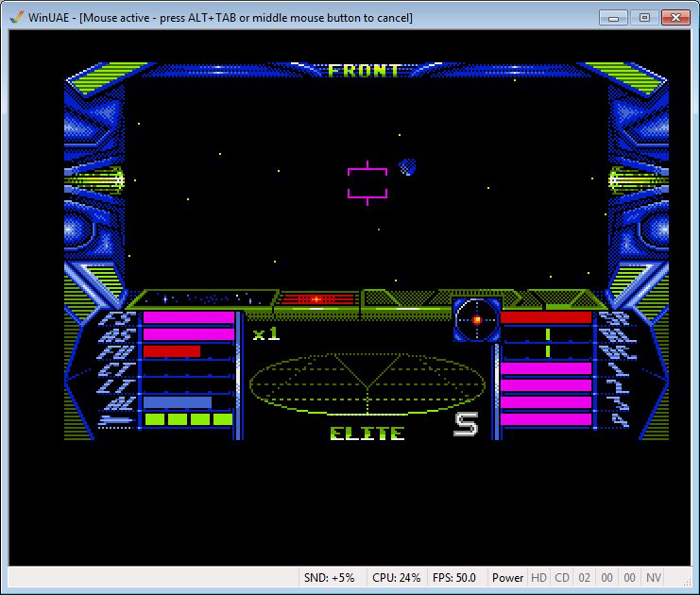The image size is (700, 595).
Task: Click the magenta targeting crosshair
Action: click(x=367, y=183)
